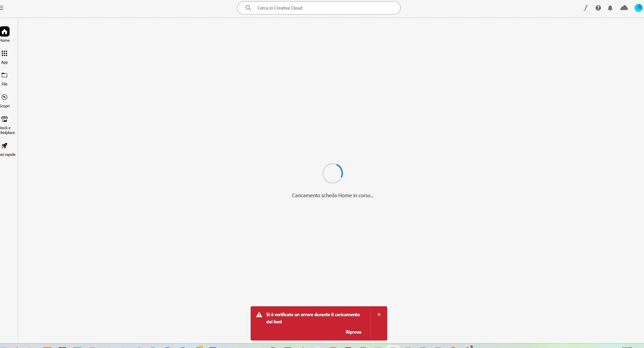Open the Home section in the sidebar
Image resolution: width=644 pixels, height=348 pixels.
pos(5,35)
